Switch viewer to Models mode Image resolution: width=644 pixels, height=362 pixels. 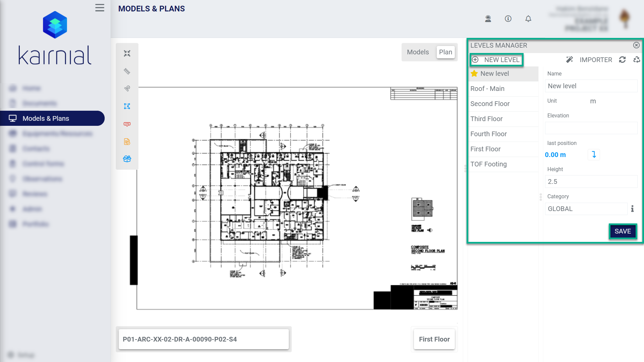418,52
